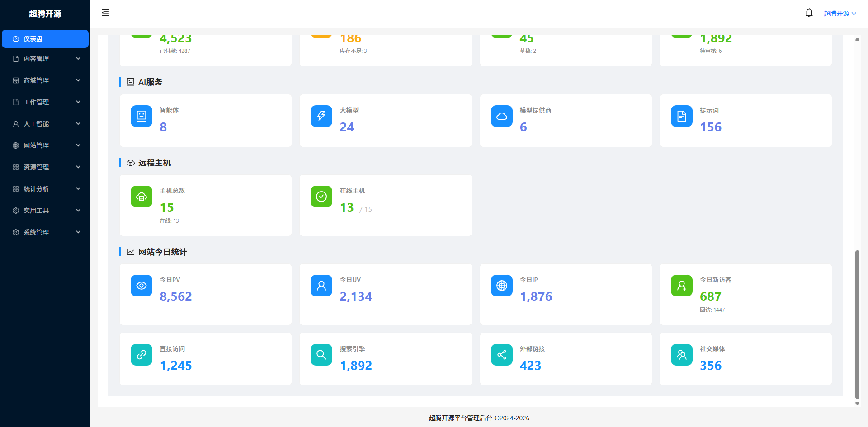Viewport: 868px width, 427px height.
Task: Expand the 商城管理 submenu arrow
Action: (78, 80)
